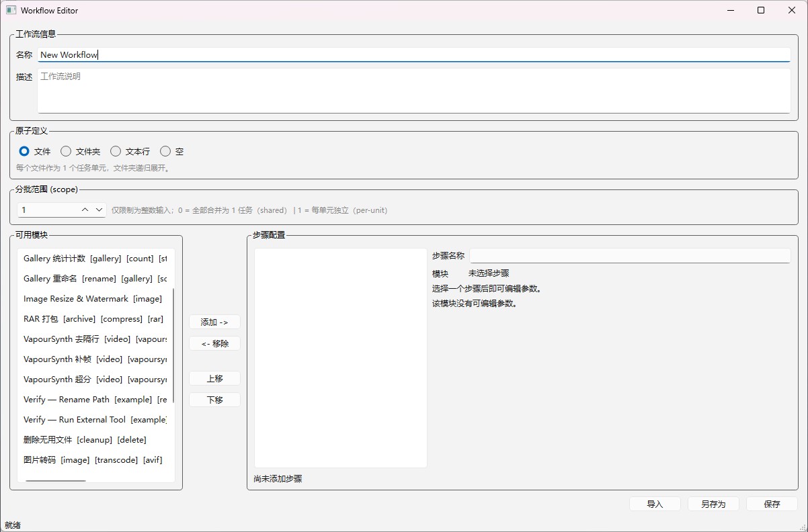Select the 文件 radio button
Screen dimensions: 808x532
35,151
